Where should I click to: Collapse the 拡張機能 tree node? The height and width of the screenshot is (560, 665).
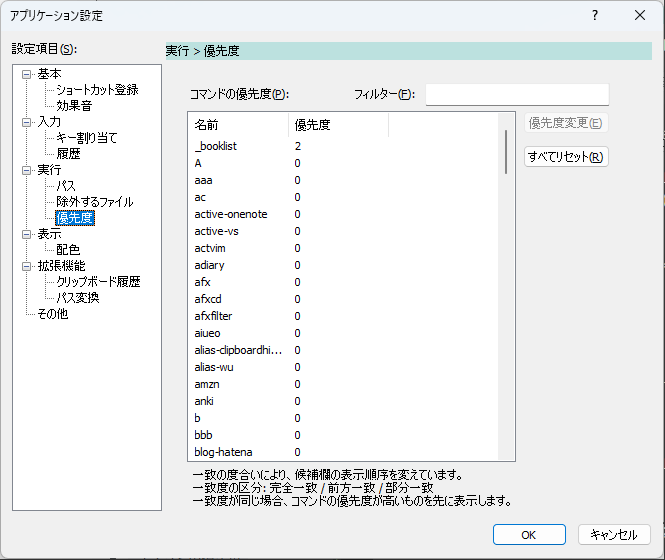[27, 266]
